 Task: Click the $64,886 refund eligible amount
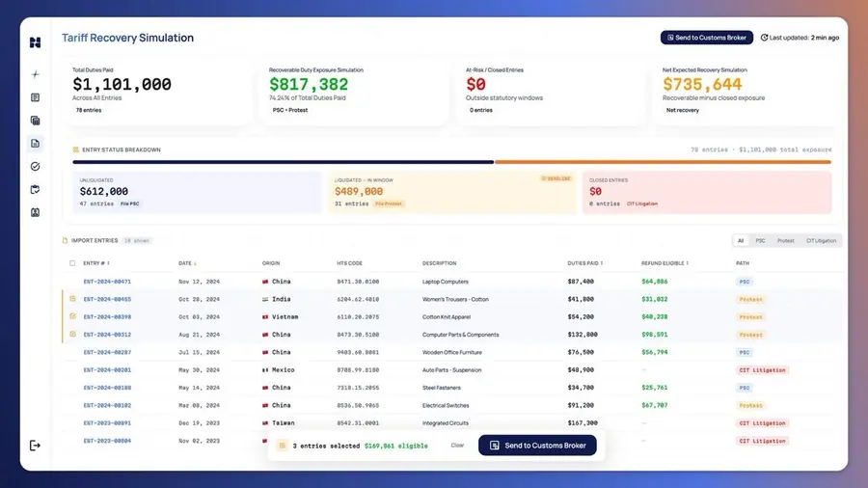coord(654,282)
